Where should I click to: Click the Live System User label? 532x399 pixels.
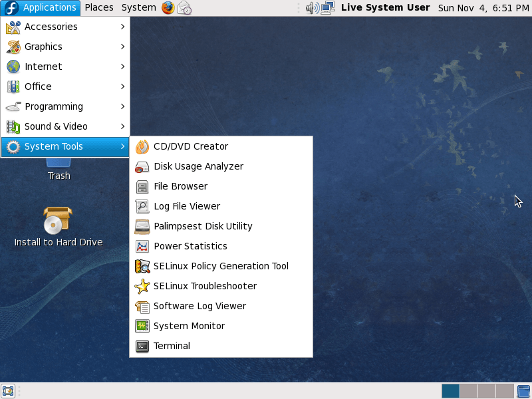coord(385,8)
